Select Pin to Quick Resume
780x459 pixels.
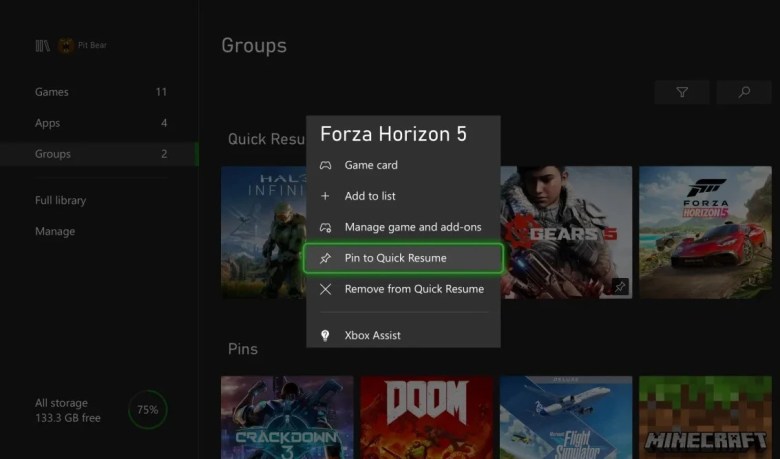[403, 258]
